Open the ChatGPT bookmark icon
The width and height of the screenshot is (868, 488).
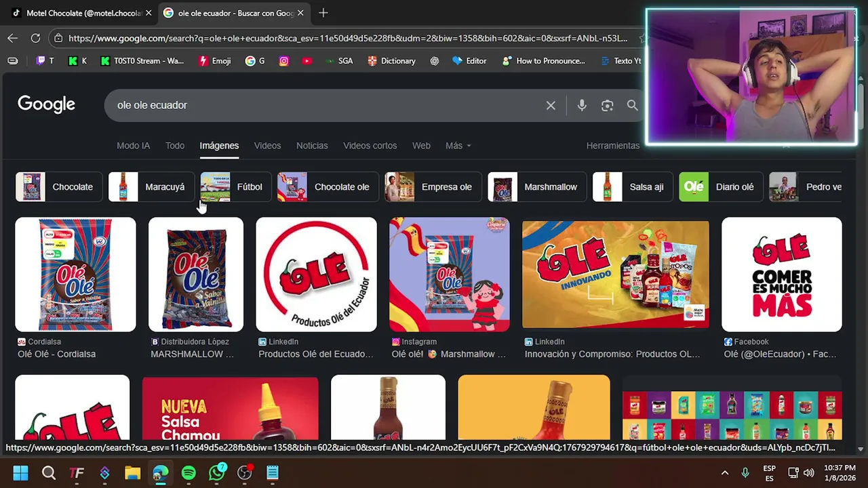point(435,61)
